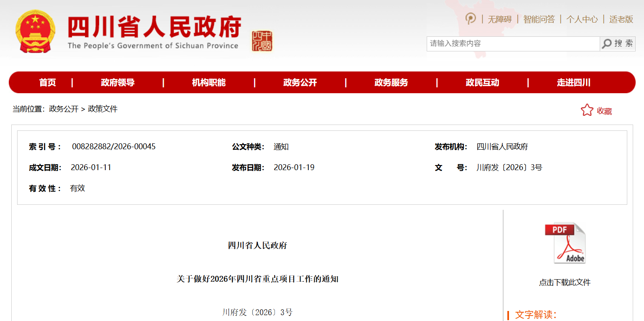Open 首页 in navigation bar
This screenshot has height=321, width=644.
[48, 83]
